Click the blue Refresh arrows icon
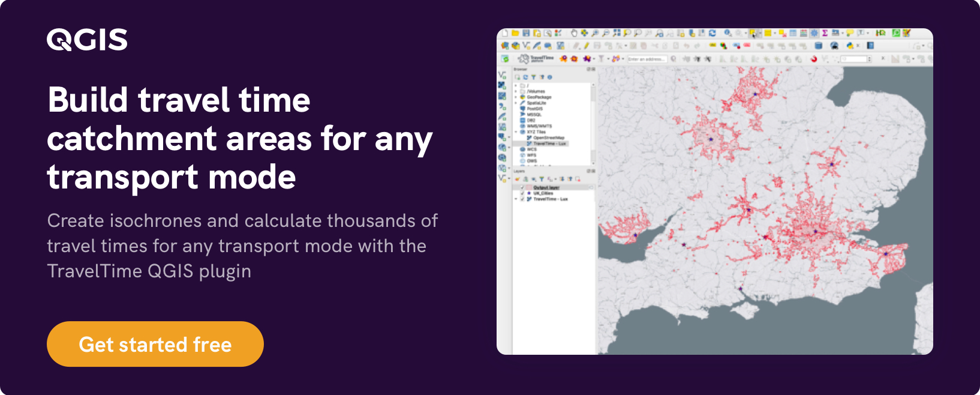 712,33
